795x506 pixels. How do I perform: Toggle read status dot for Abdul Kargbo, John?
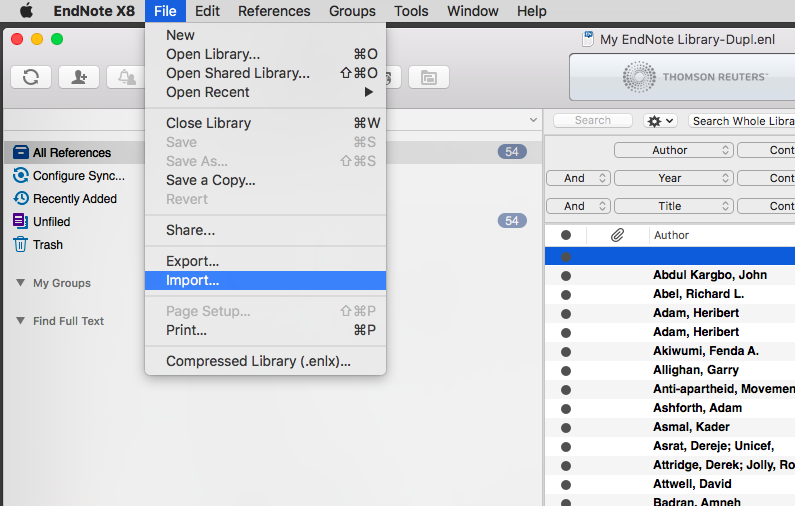(566, 276)
